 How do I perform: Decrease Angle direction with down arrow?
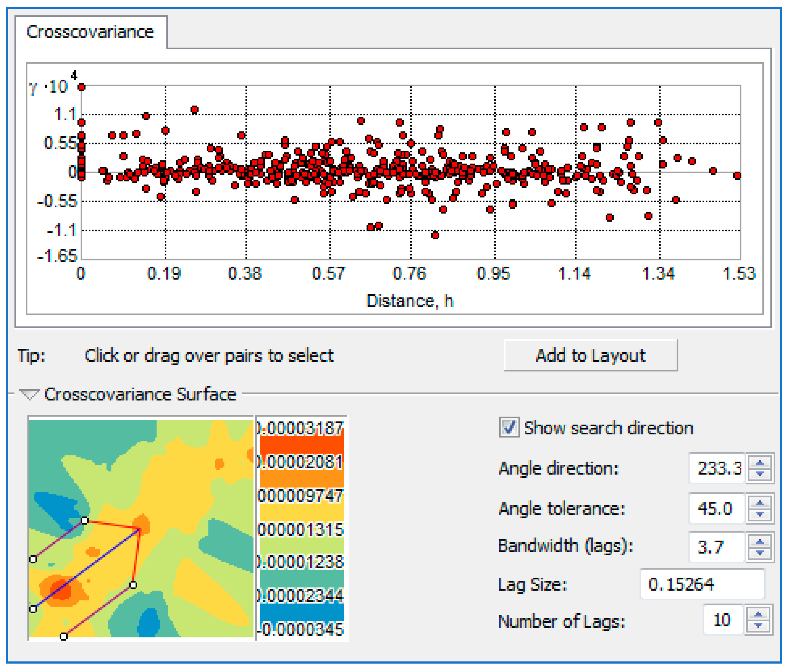(x=760, y=474)
